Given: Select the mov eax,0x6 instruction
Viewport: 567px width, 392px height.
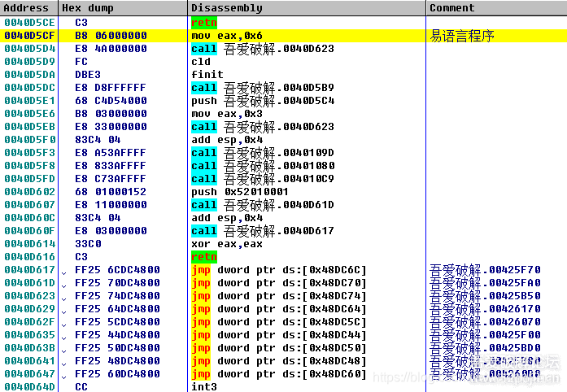Looking at the screenshot, I should [227, 36].
